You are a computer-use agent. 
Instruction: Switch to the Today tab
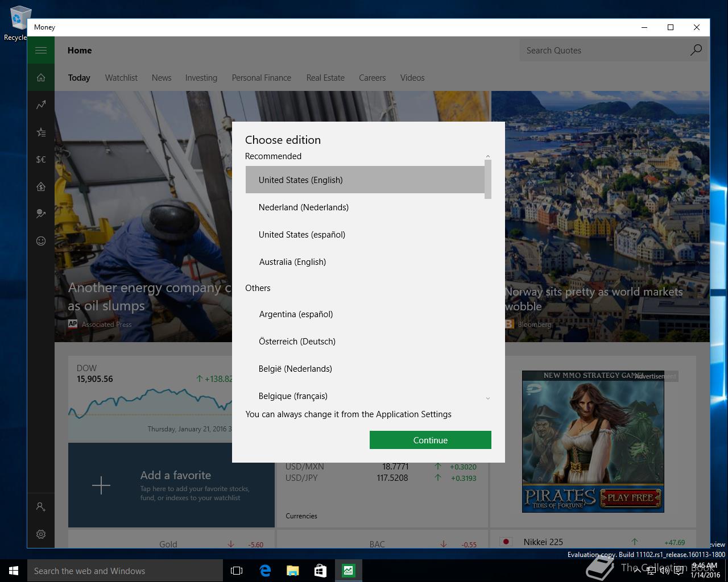(79, 78)
